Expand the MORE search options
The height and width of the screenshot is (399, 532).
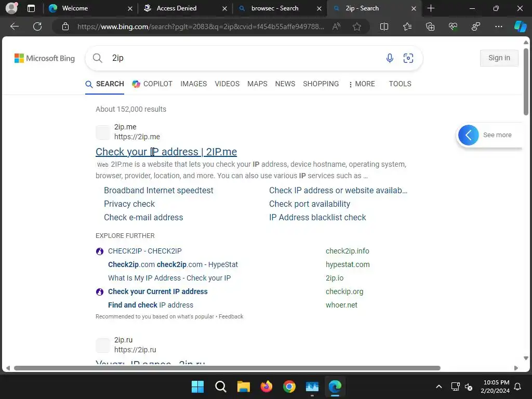click(x=362, y=84)
